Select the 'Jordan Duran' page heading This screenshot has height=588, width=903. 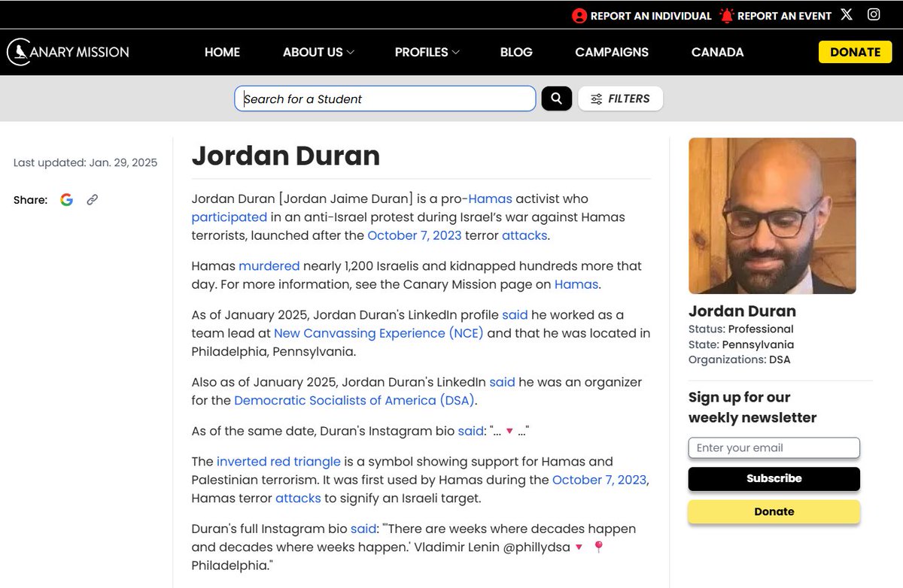pos(286,156)
